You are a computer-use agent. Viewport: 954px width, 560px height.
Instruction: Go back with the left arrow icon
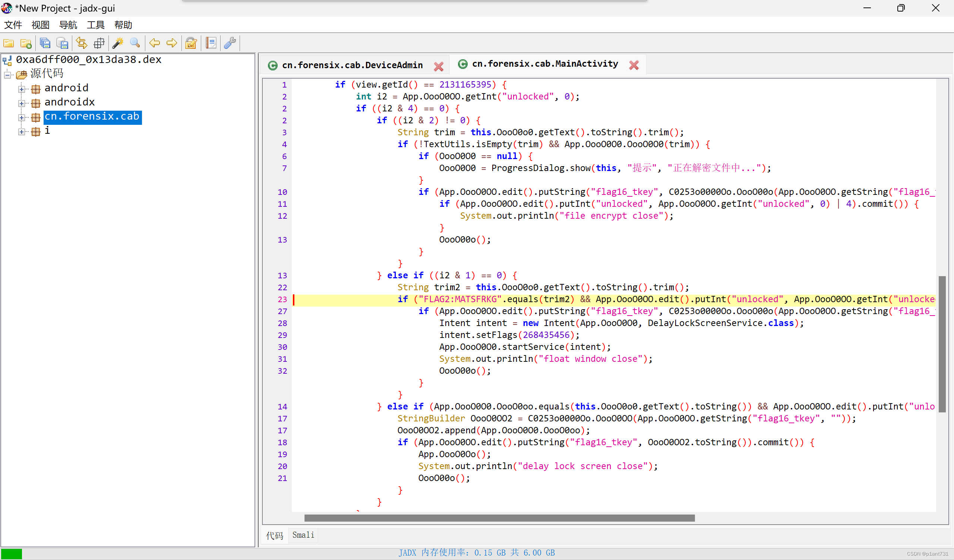pos(154,43)
